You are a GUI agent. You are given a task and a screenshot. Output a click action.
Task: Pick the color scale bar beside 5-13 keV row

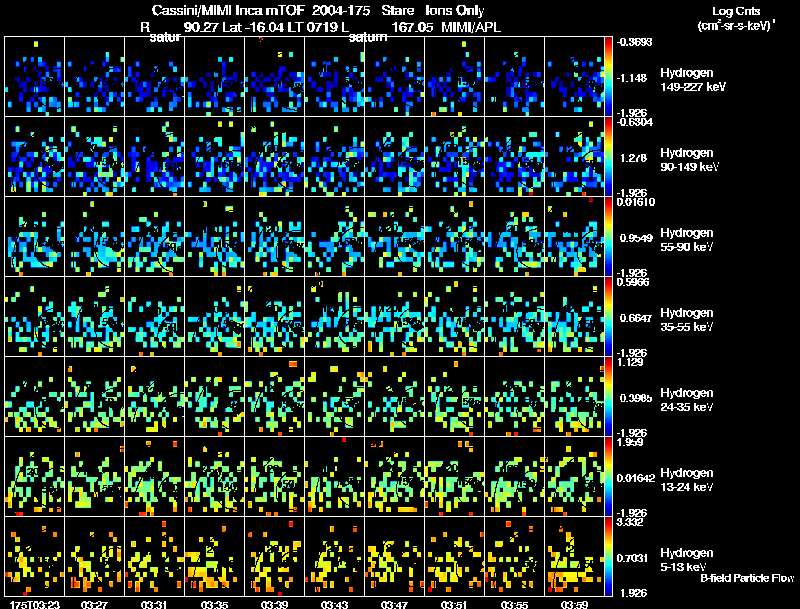click(608, 557)
